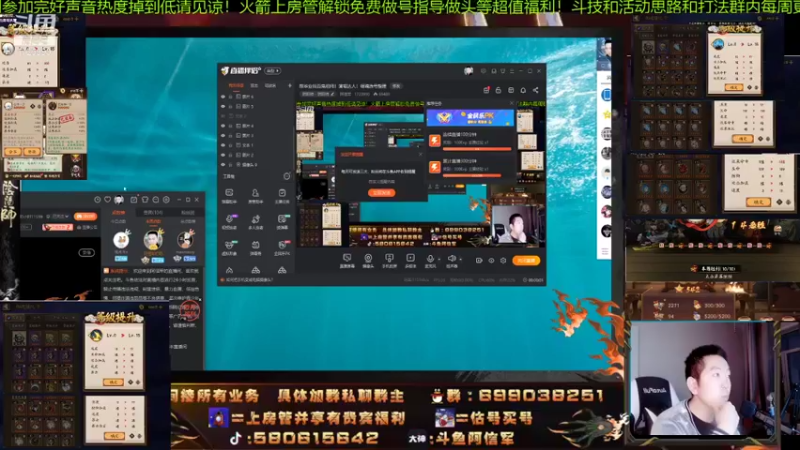The image size is (800, 450).
Task: Open the 多人连麦 multi-guest tool
Action: tap(255, 221)
